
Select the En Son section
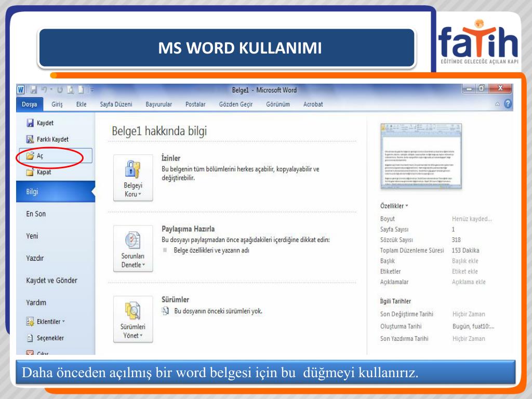click(x=36, y=214)
